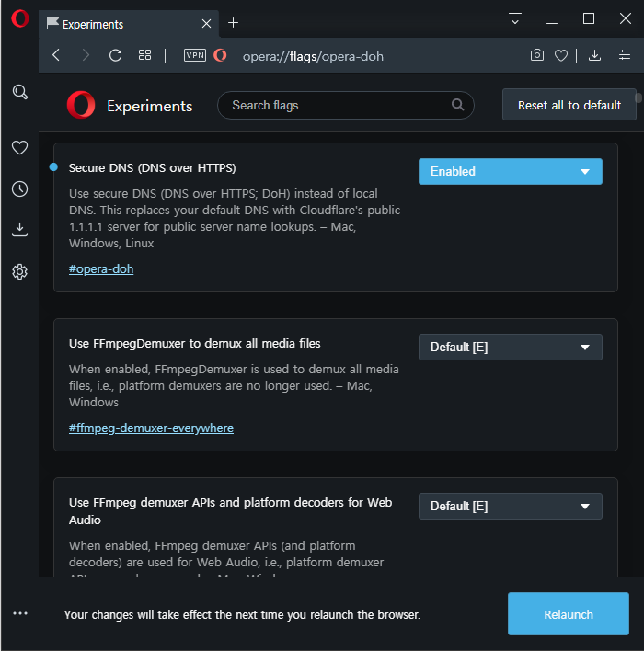Screen dimensions: 644x651
Task: Close the Experiments tab
Action: click(x=206, y=23)
